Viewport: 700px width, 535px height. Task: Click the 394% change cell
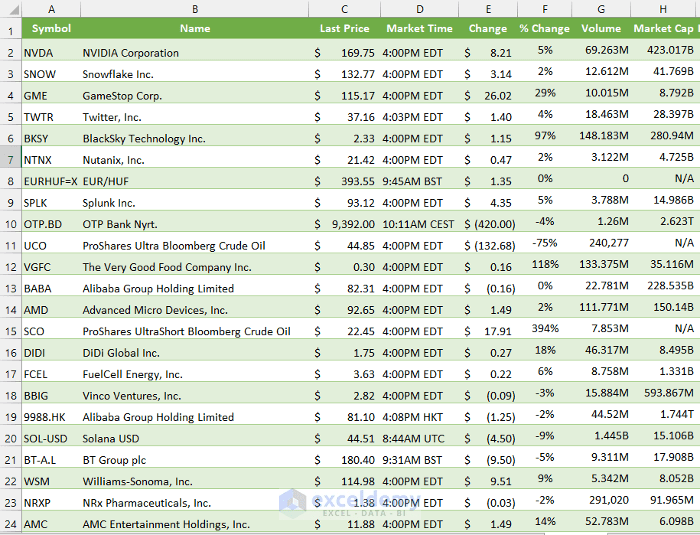point(545,329)
